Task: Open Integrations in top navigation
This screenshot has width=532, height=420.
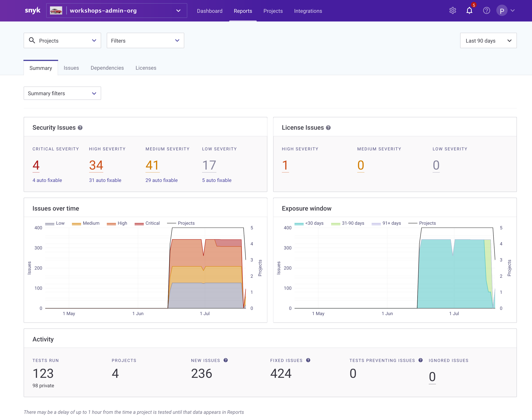Action: (308, 11)
